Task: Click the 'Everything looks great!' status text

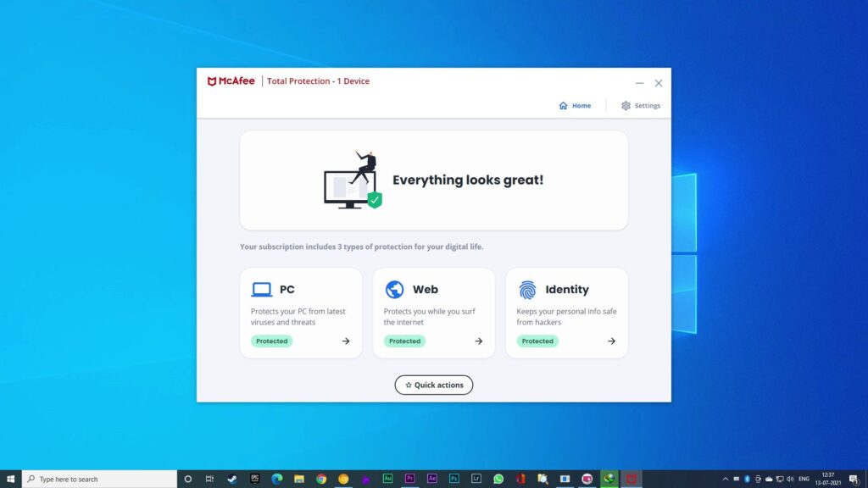Action: click(x=468, y=180)
